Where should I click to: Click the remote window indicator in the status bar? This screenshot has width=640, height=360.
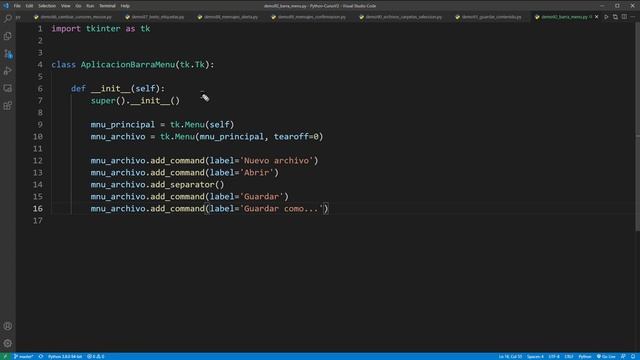(5, 356)
